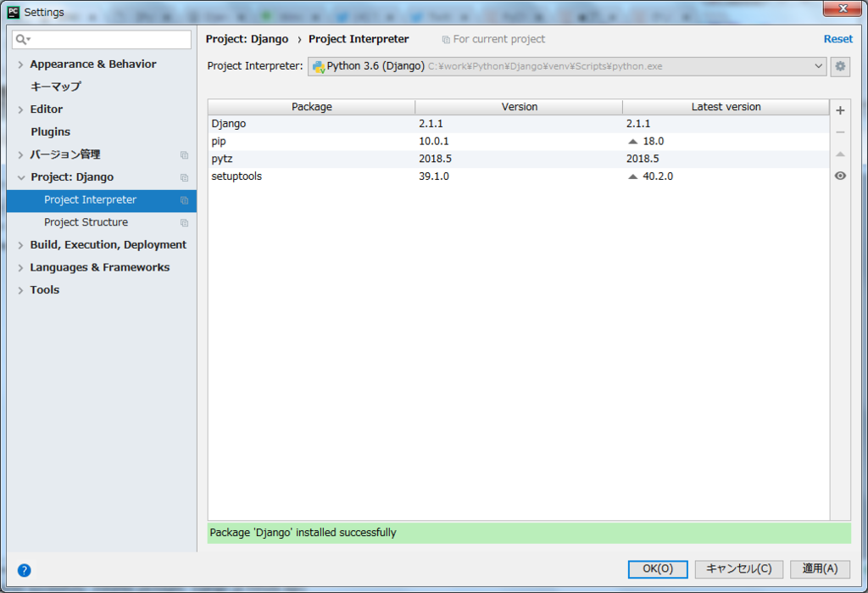Expand the Editor section
Screen dimensions: 868x593
tap(20, 109)
